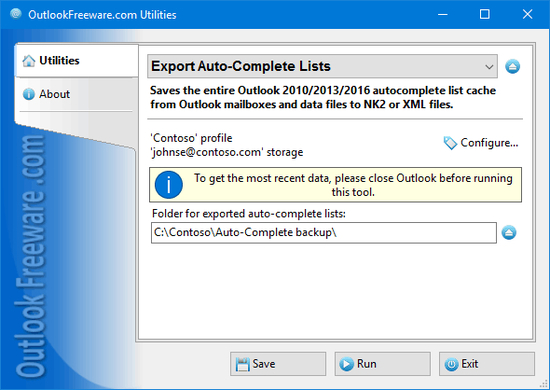Click the OutlookFreeware app icon in title bar
This screenshot has height=390, width=550.
(x=16, y=14)
